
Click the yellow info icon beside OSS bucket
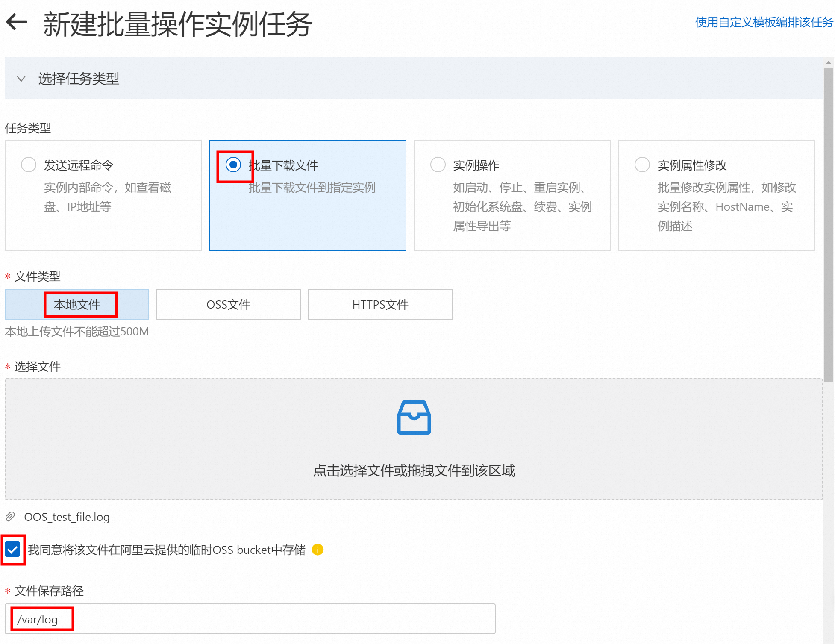pyautogui.click(x=318, y=550)
